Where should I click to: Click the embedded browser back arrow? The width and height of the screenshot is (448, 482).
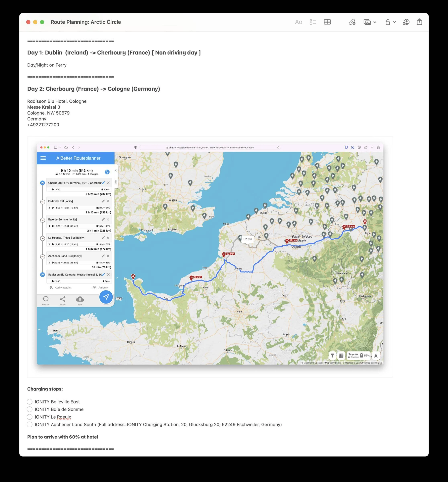(x=73, y=147)
